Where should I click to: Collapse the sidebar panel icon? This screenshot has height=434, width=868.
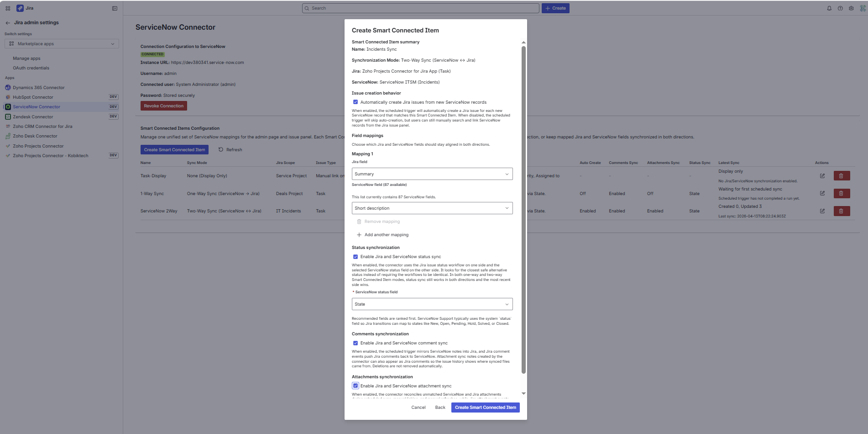click(x=115, y=8)
